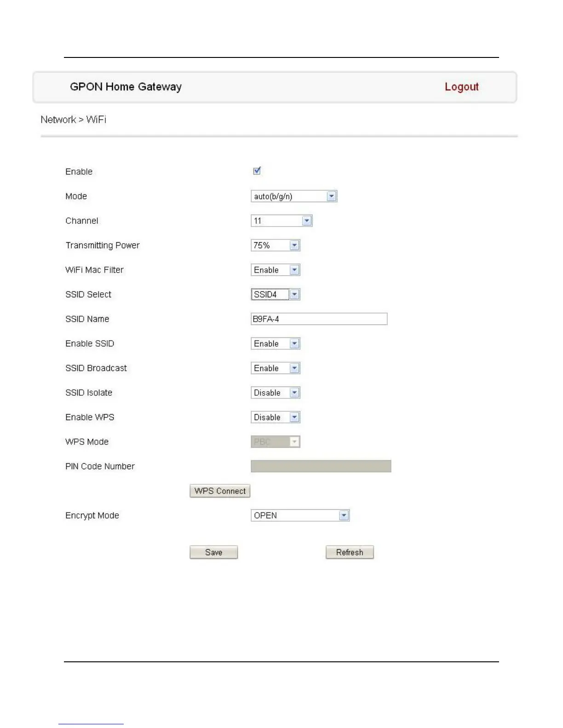The image size is (563, 728).
Task: Open the Enable WPS dropdown
Action: pyautogui.click(x=275, y=417)
